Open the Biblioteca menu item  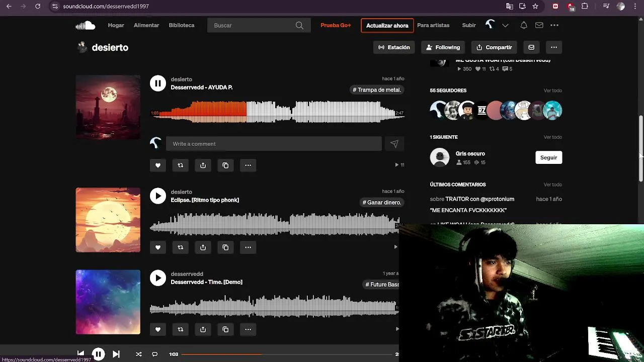[182, 25]
